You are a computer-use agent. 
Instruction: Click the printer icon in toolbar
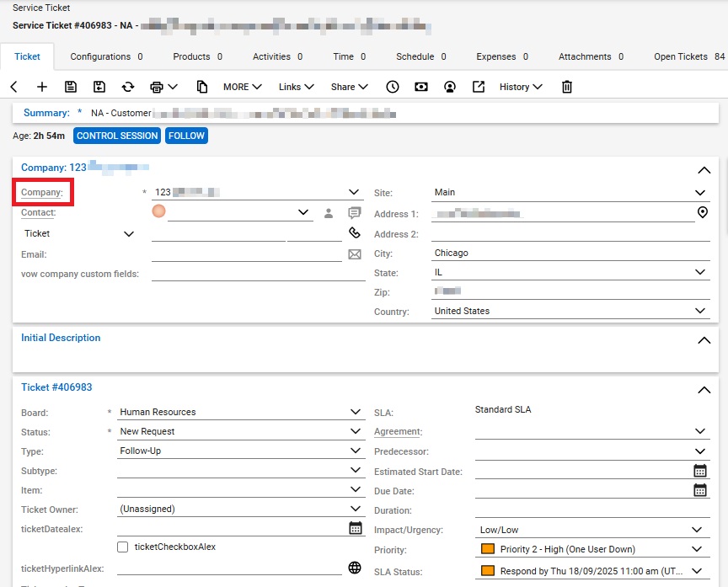pos(157,87)
